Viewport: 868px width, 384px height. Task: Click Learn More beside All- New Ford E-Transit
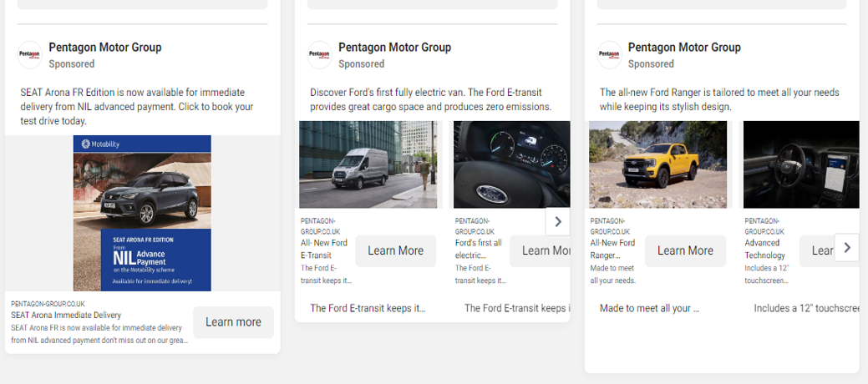pyautogui.click(x=395, y=250)
